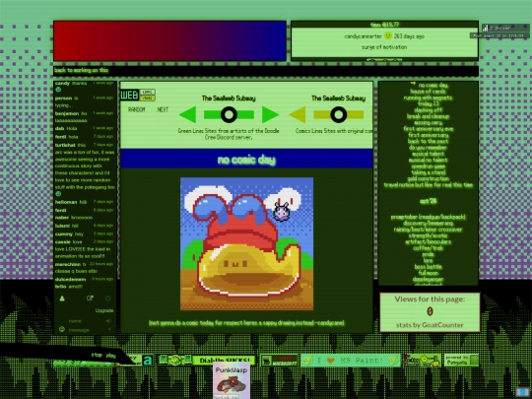The width and height of the screenshot is (532, 399).
Task: Open 'boss battle' comic
Action: (428, 267)
